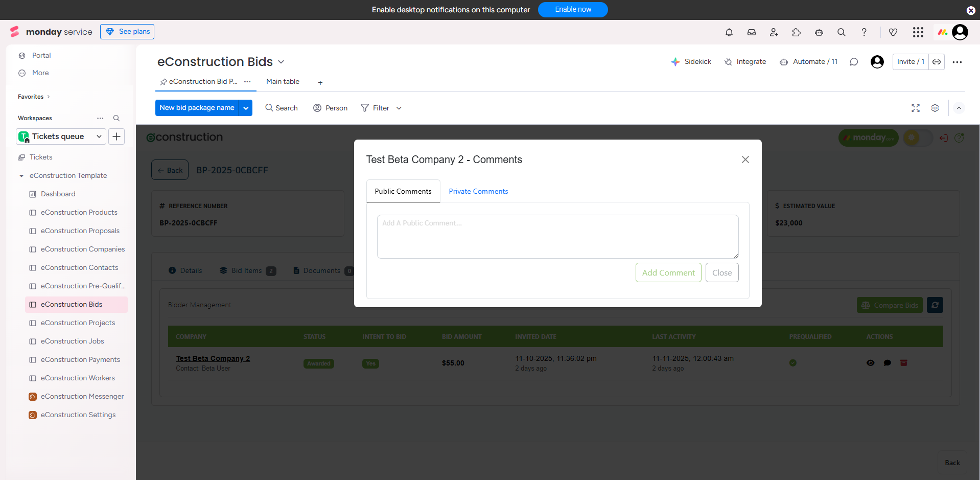This screenshot has width=980, height=480.
Task: Click the public comment text field
Action: point(557,236)
